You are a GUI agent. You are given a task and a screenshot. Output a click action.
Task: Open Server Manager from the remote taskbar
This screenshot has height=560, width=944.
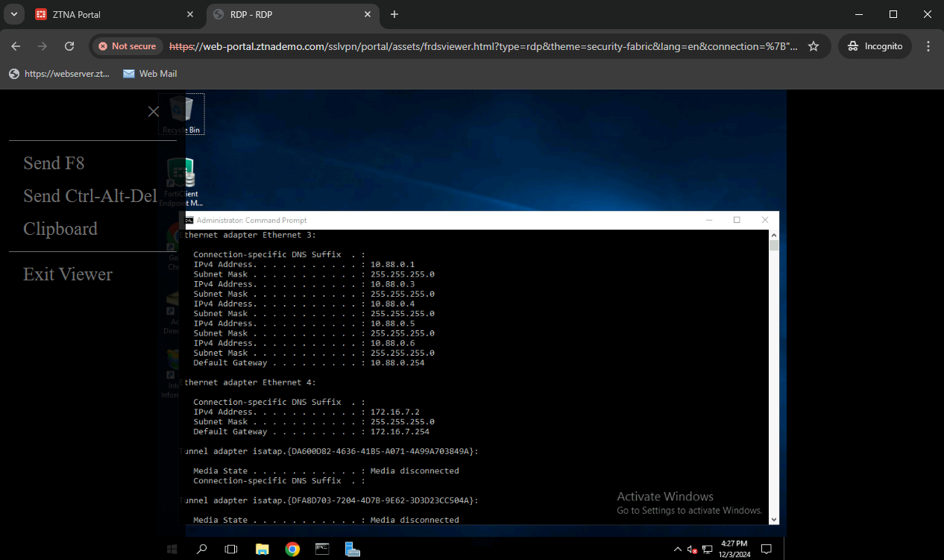[x=352, y=549]
